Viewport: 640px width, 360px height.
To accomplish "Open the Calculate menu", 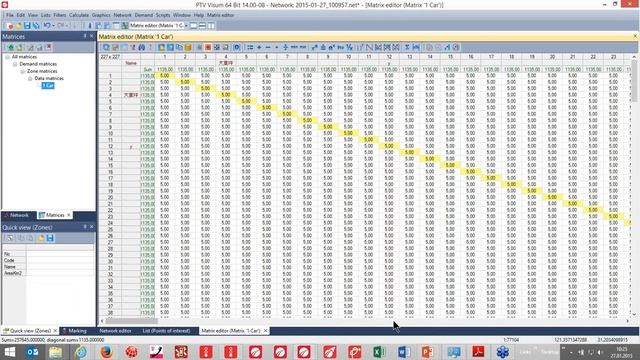I will (x=79, y=15).
